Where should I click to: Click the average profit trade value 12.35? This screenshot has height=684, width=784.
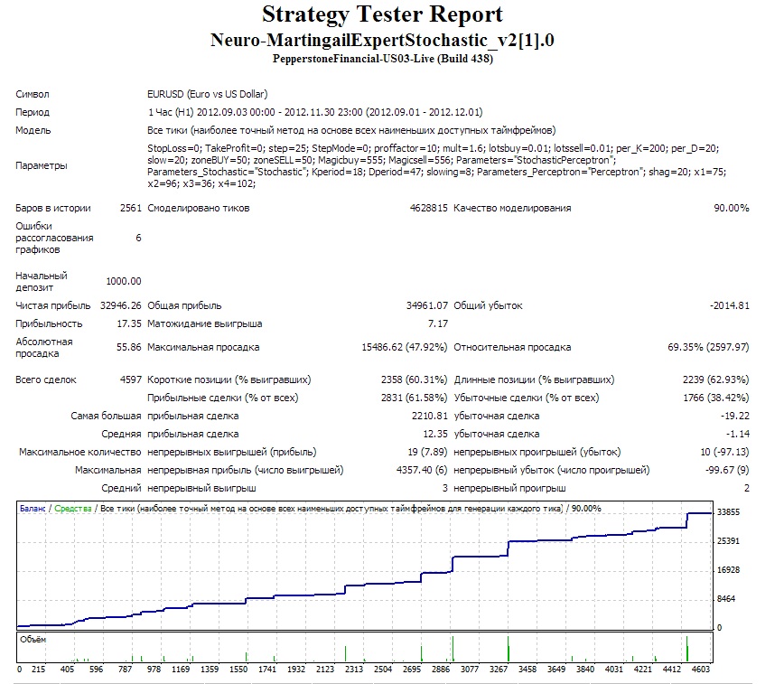[x=435, y=434]
